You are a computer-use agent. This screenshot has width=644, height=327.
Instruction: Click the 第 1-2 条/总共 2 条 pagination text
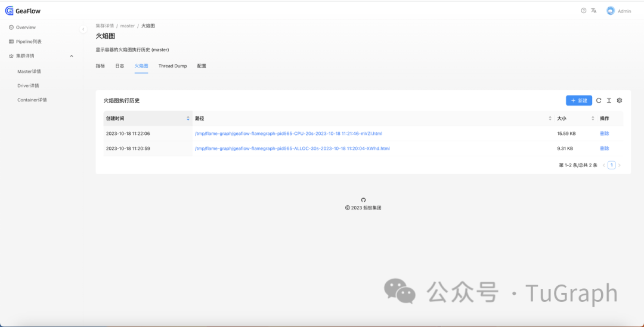pos(578,165)
